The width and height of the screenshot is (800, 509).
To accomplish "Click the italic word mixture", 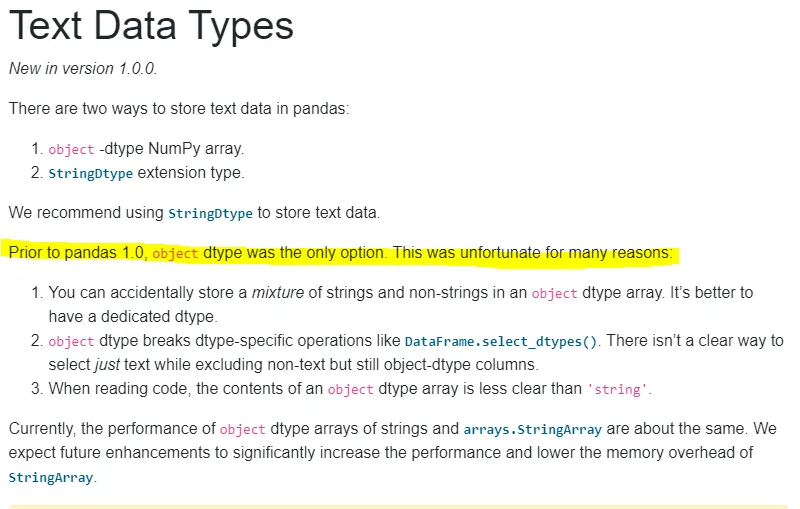I will coord(278,293).
